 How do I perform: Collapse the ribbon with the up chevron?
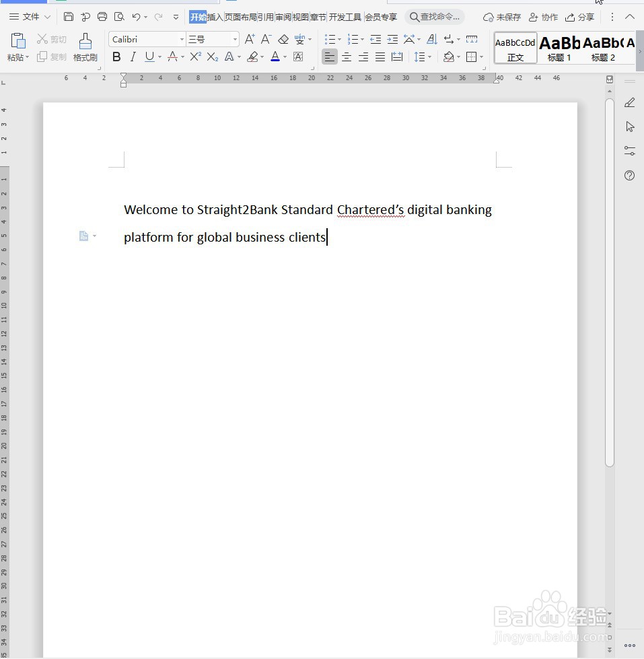(630, 17)
